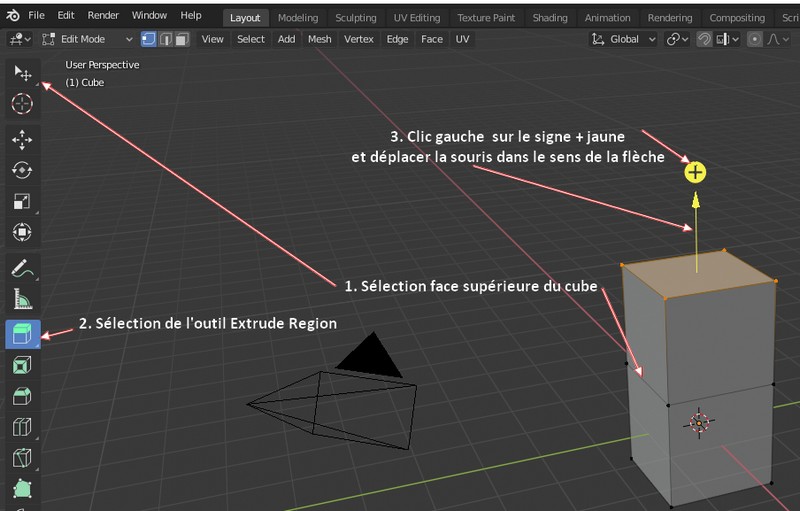This screenshot has width=800, height=511.
Task: Select the Bevel tool
Action: pyautogui.click(x=22, y=396)
